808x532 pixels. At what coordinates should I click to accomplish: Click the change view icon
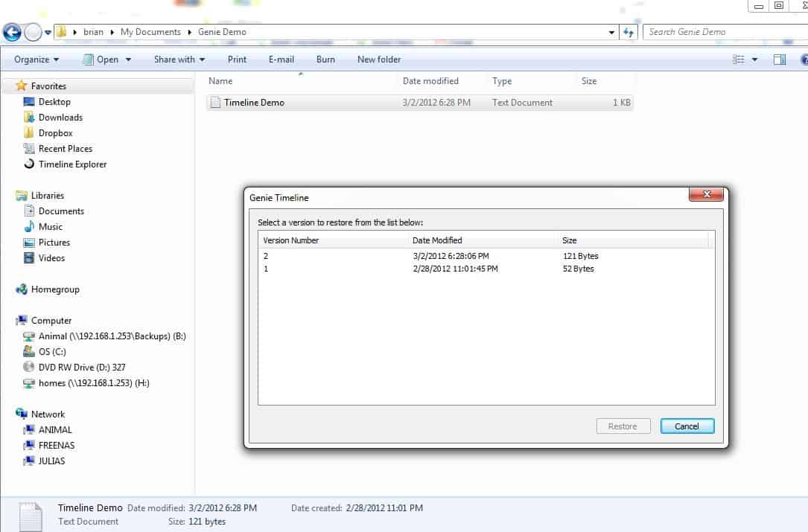739,60
